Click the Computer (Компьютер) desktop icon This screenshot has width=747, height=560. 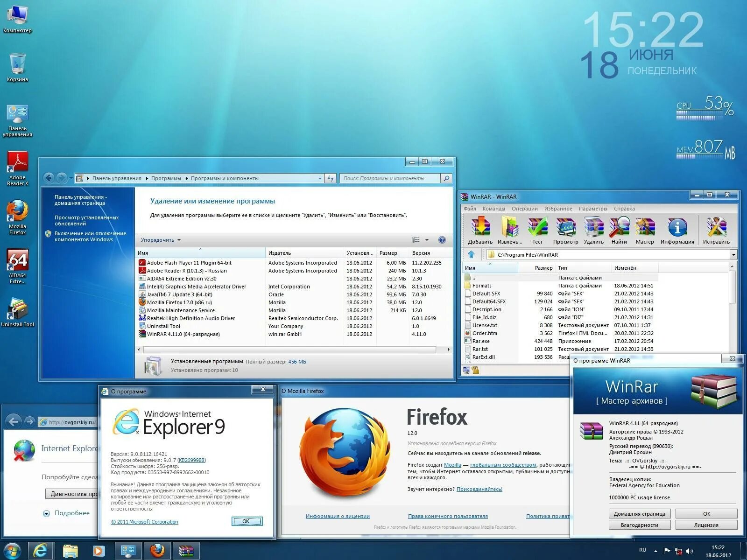coord(17,19)
